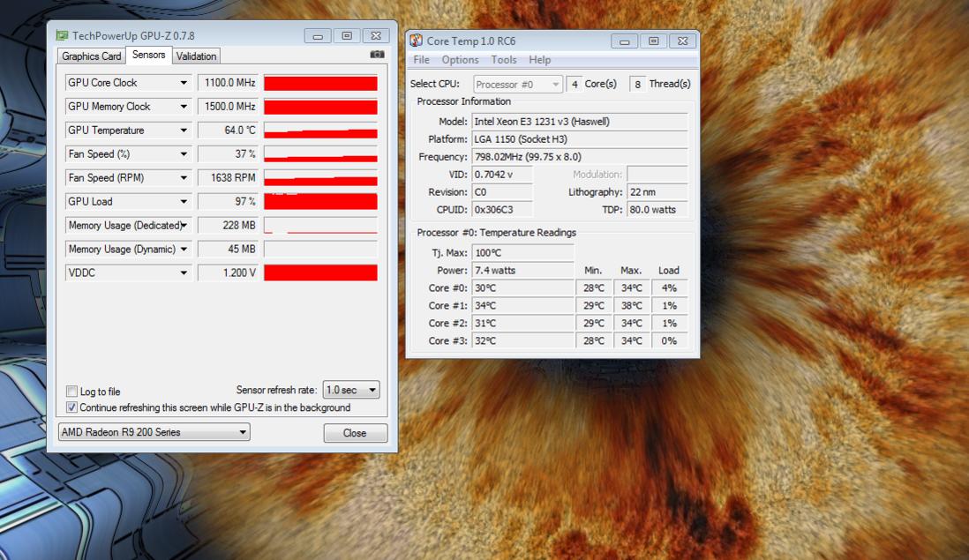Switch to the Graphics Card tab

pyautogui.click(x=92, y=56)
